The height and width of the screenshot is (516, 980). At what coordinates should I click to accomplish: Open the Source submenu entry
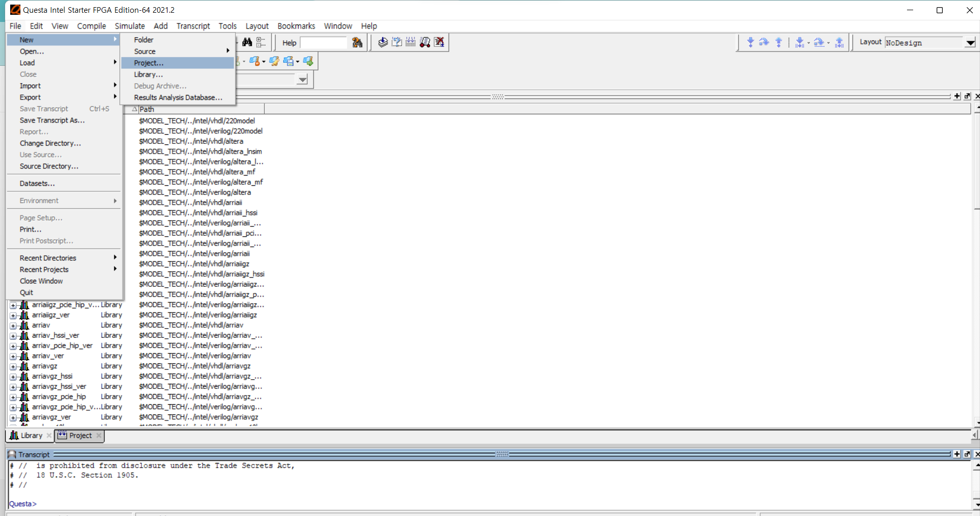(x=178, y=51)
